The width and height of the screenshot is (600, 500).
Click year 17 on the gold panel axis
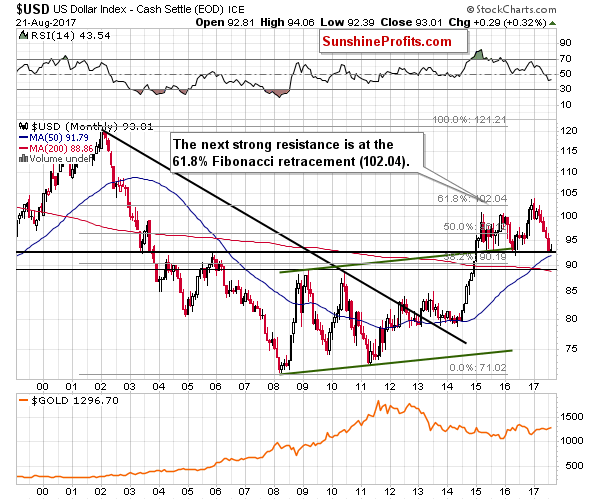533,492
